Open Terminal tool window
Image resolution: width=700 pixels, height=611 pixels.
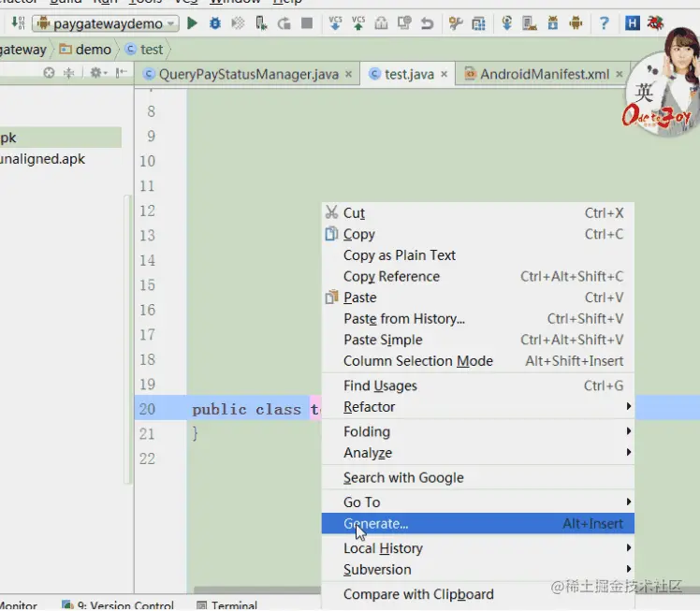click(x=226, y=605)
